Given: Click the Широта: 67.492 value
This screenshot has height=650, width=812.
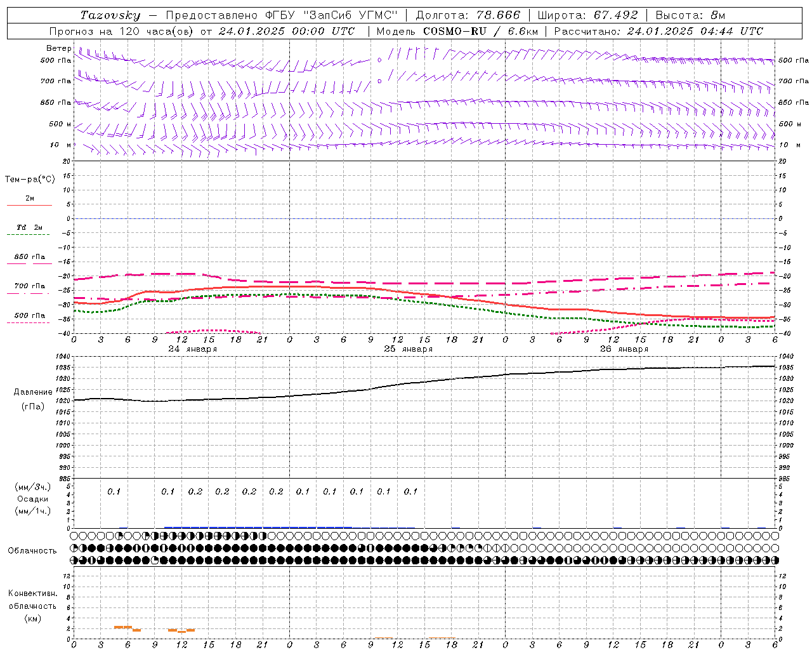Looking at the screenshot, I should point(588,15).
